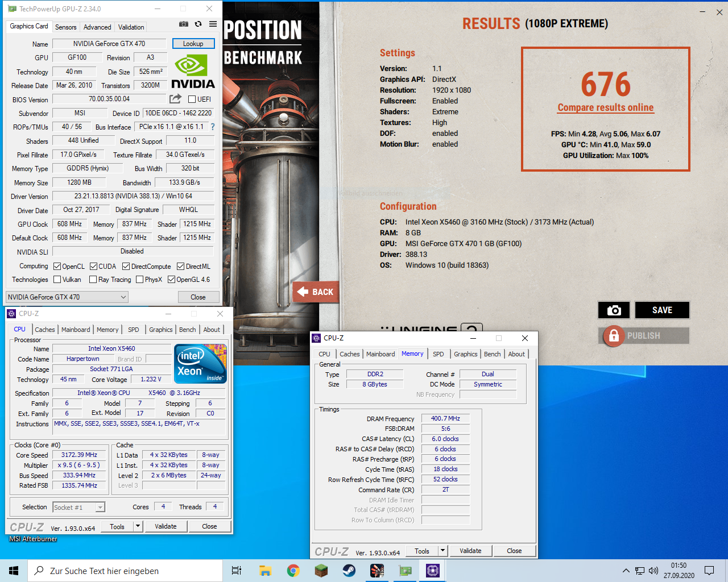Viewport: 728px width, 582px height.
Task: Open Windows Start menu
Action: (14, 571)
